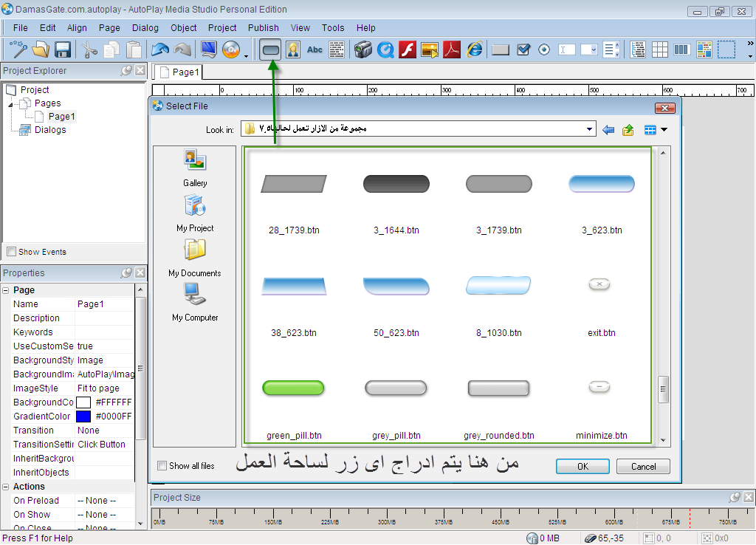Insert an xButton object from the toolbar
Viewport: 756px width, 545px height.
pyautogui.click(x=501, y=49)
